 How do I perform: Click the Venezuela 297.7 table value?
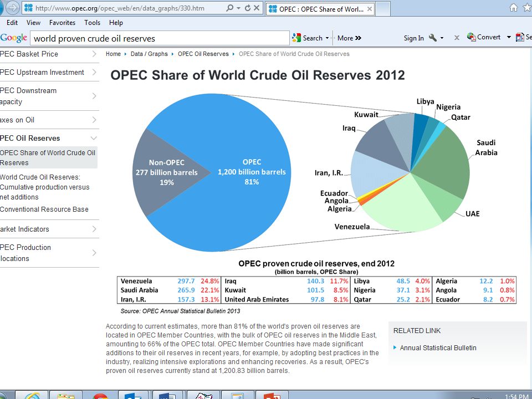click(x=186, y=281)
